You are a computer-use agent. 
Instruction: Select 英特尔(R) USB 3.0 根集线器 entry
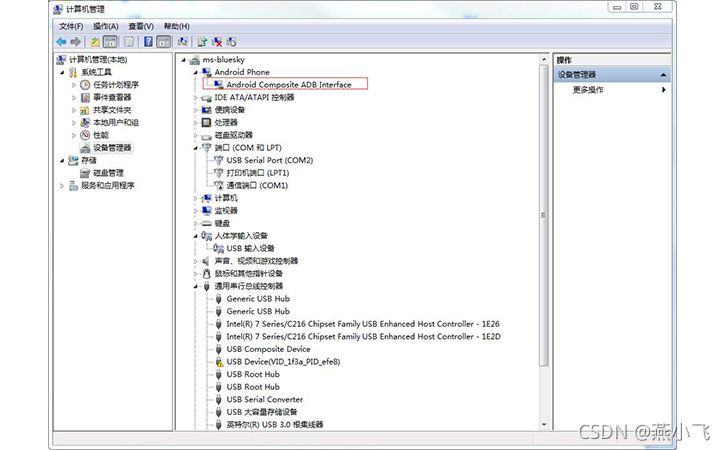[x=275, y=425]
